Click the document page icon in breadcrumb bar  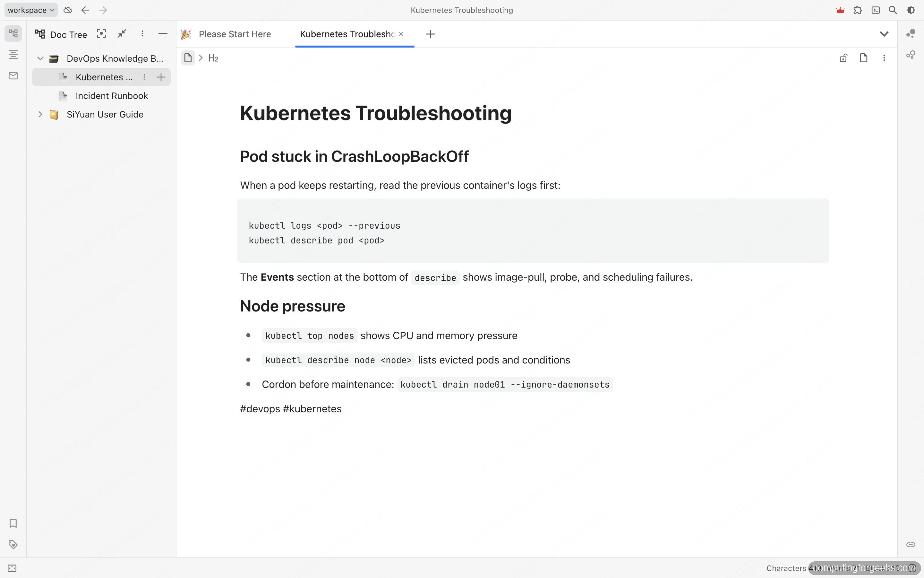pos(864,58)
